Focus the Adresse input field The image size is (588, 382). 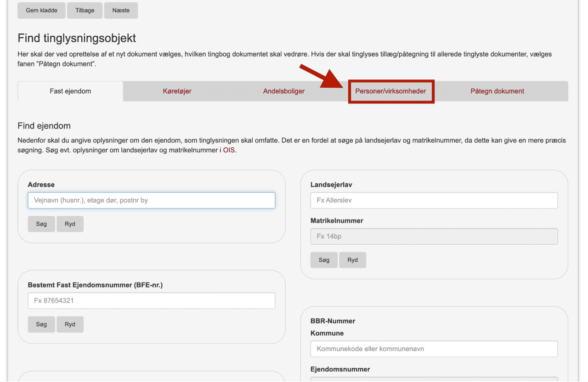(151, 201)
